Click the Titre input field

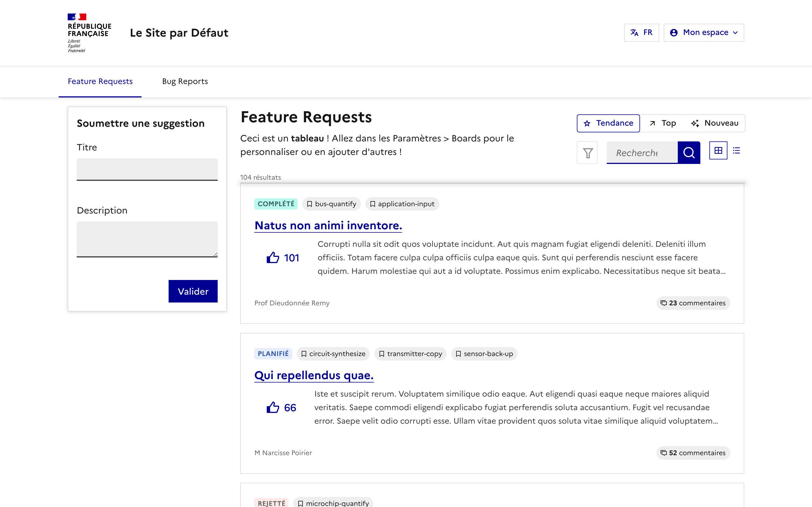click(x=147, y=169)
